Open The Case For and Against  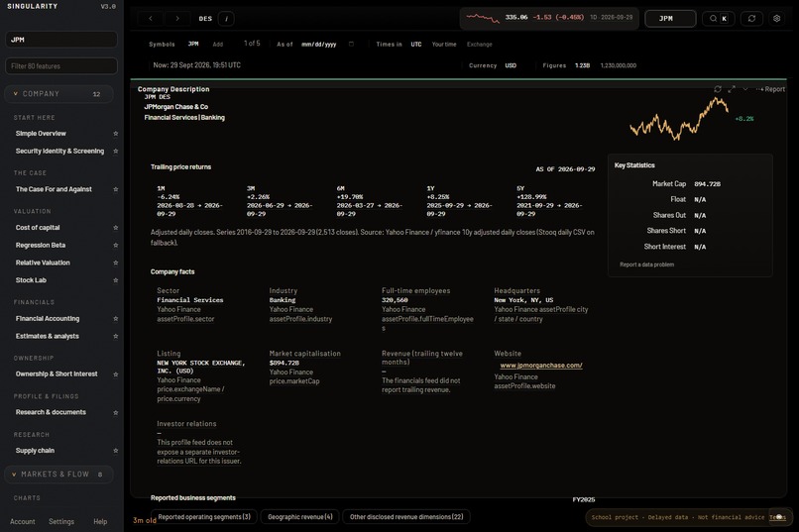pyautogui.click(x=54, y=189)
